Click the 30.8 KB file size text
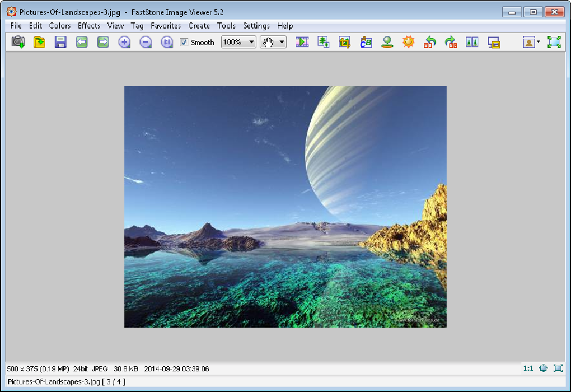571x392 pixels. (125, 368)
